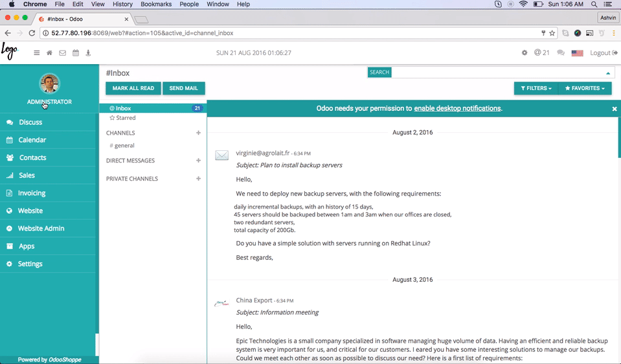Select the Starred folder
This screenshot has height=364, width=621.
[122, 118]
